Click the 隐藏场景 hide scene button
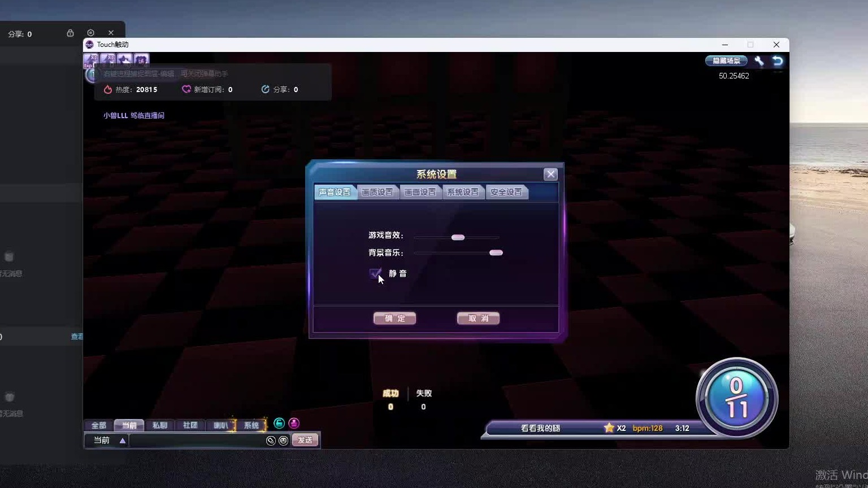 (726, 60)
